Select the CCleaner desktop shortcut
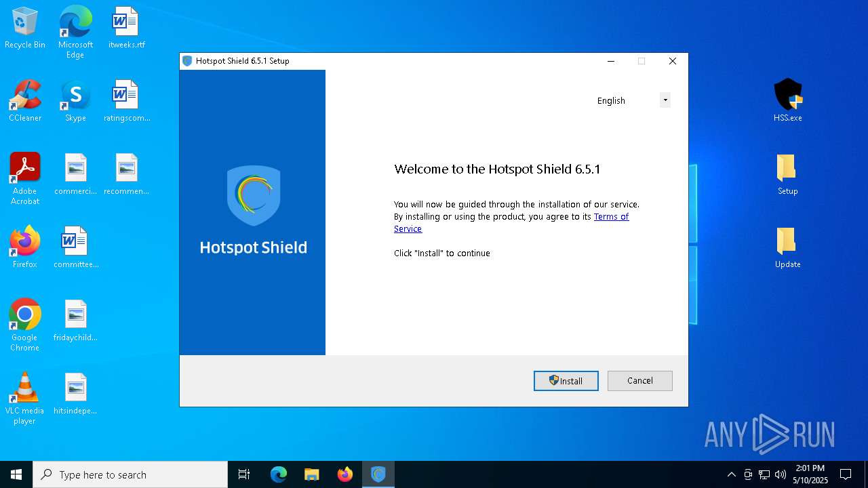Image resolution: width=868 pixels, height=488 pixels. click(25, 102)
